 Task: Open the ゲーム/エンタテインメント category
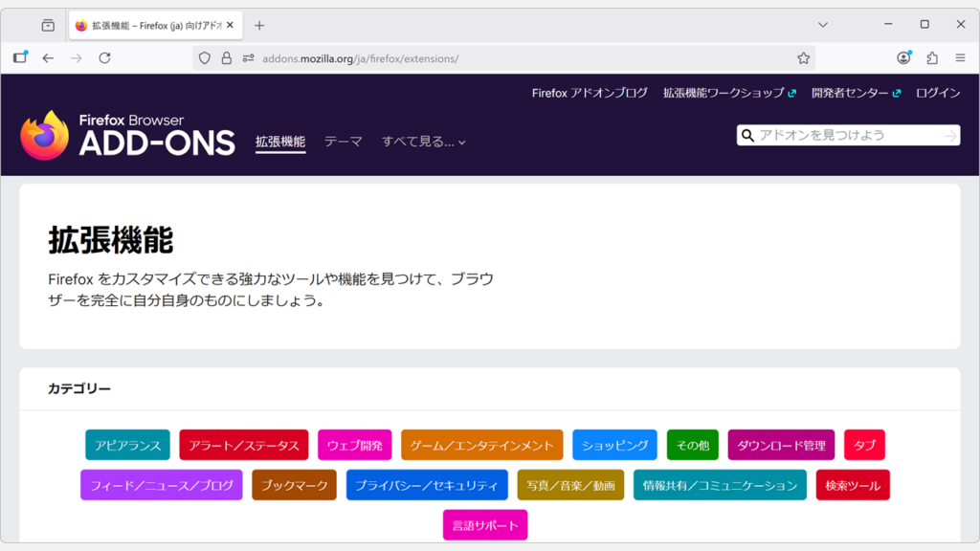[482, 445]
